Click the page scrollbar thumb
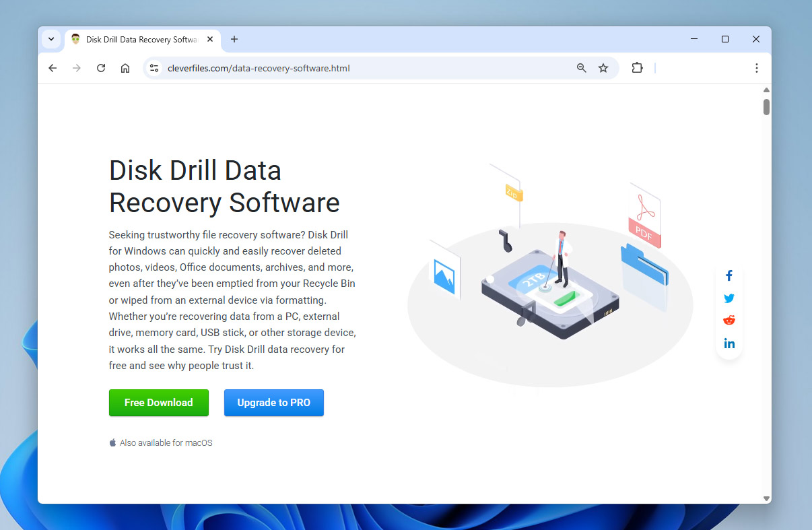 pyautogui.click(x=766, y=107)
